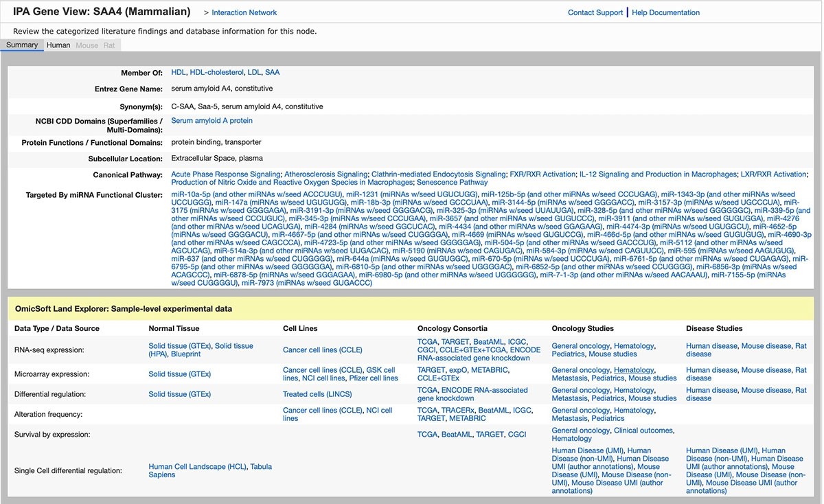Viewport: 824px width, 504px height.
Task: Open Atherosclerosis Signaling pathway
Action: tap(325, 174)
